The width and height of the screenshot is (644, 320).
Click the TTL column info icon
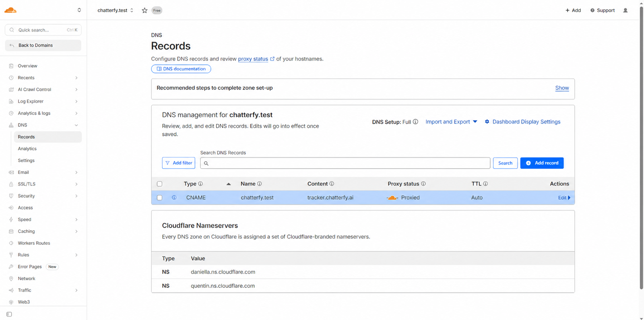pyautogui.click(x=485, y=184)
